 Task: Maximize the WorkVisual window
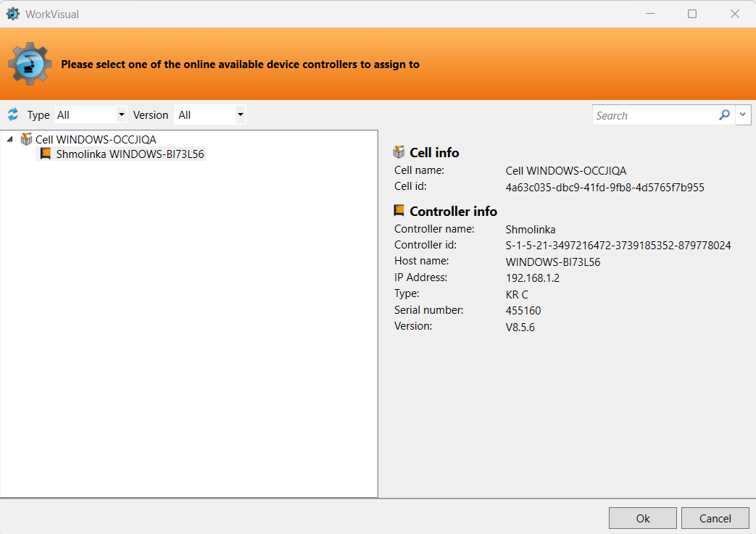[692, 14]
